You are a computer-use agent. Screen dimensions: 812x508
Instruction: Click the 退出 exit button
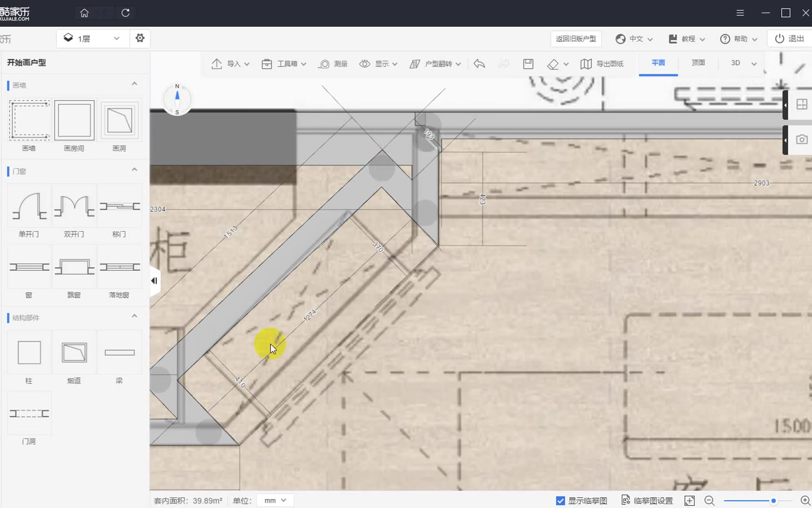pos(789,39)
